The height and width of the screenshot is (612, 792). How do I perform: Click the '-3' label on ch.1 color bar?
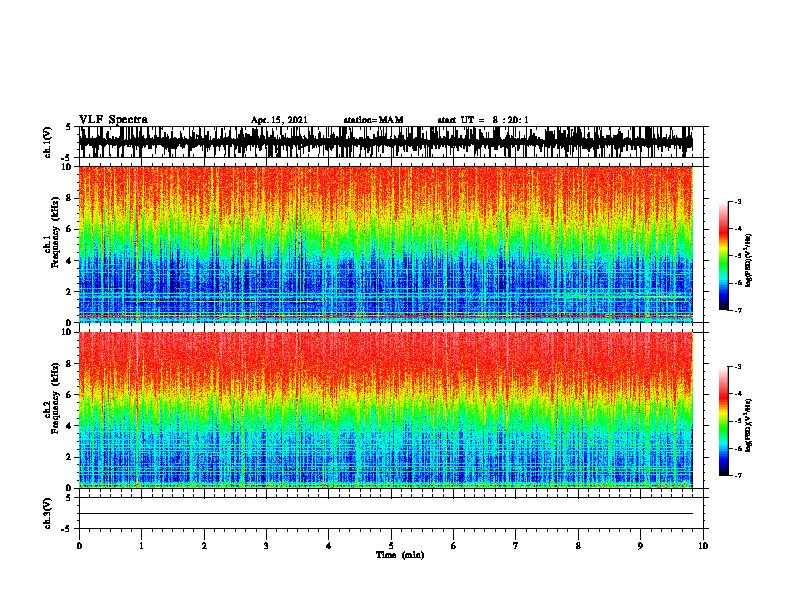[737, 201]
